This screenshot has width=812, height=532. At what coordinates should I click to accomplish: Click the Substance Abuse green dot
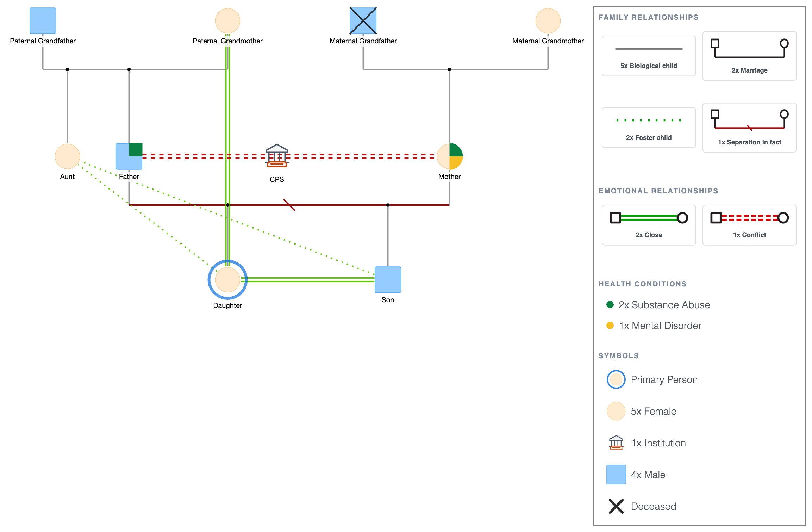click(x=610, y=304)
